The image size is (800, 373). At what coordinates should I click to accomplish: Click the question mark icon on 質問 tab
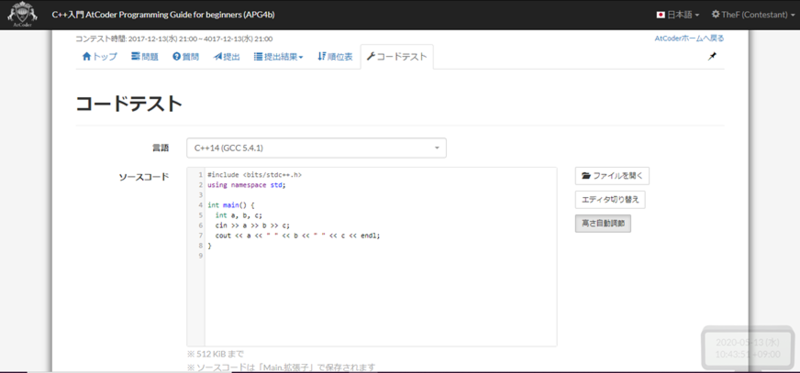177,57
